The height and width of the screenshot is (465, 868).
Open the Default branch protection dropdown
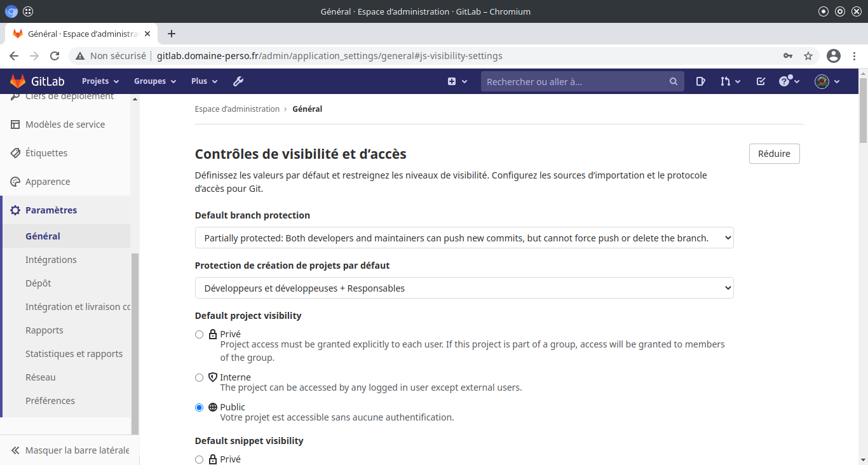coord(464,238)
